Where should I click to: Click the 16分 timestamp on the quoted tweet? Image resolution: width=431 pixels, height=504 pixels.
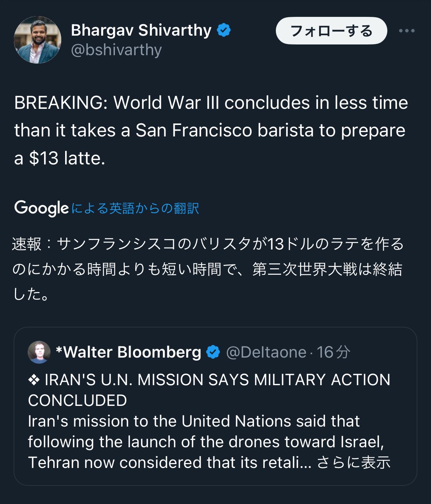pyautogui.click(x=333, y=352)
